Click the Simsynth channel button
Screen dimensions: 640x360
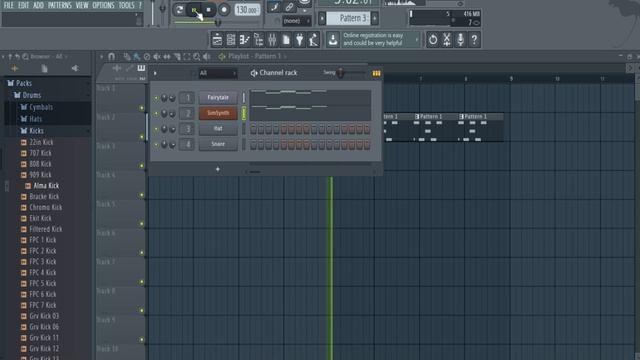pyautogui.click(x=218, y=113)
